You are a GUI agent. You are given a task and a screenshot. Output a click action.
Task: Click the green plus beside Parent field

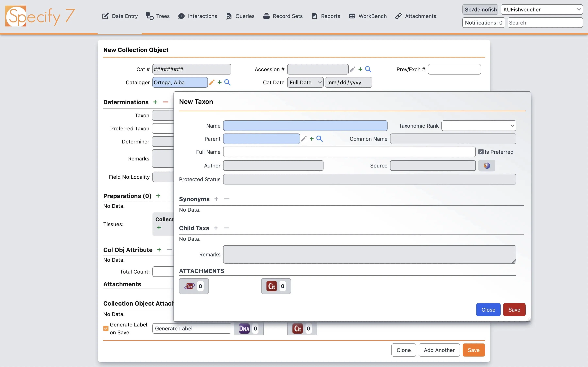(x=312, y=139)
